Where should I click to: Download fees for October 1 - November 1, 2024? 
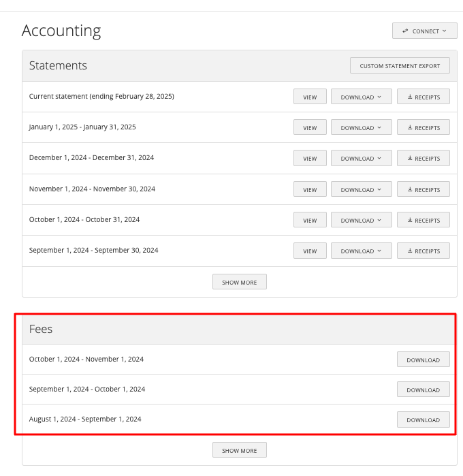tap(423, 360)
